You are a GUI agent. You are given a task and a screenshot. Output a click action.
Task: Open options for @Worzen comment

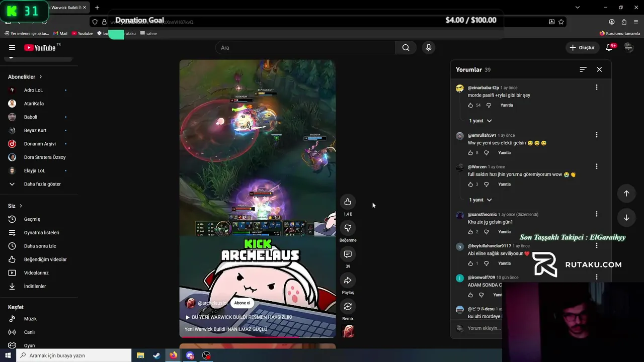coord(597,166)
